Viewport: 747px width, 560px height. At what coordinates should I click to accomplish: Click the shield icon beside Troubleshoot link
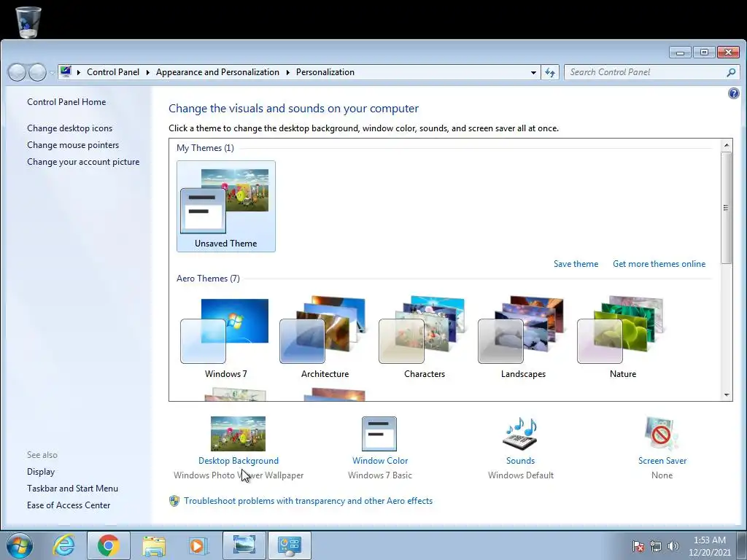[x=174, y=501]
